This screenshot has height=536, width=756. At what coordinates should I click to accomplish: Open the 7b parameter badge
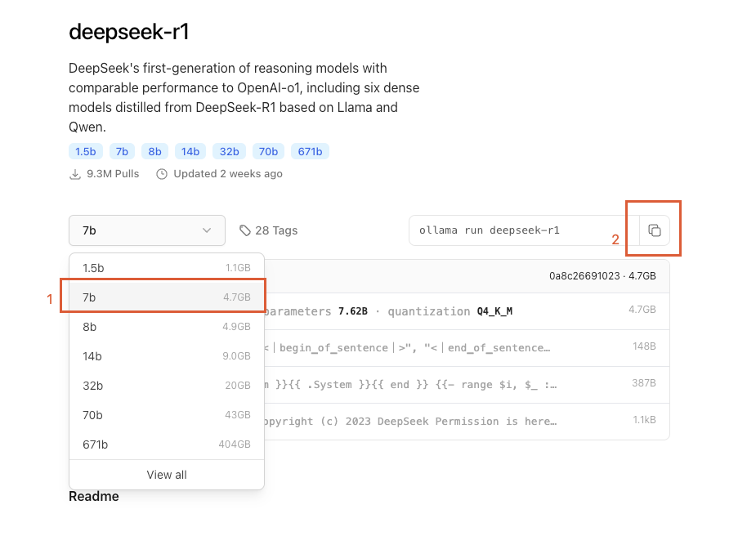[122, 150]
